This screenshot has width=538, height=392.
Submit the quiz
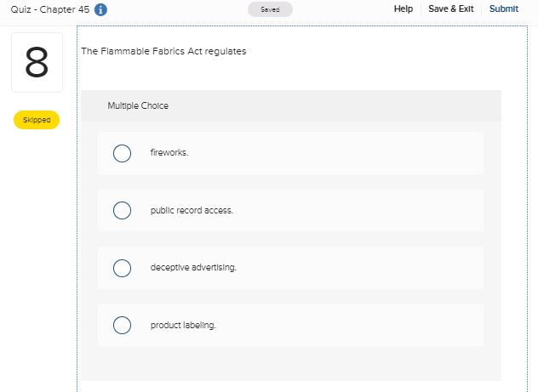[504, 9]
